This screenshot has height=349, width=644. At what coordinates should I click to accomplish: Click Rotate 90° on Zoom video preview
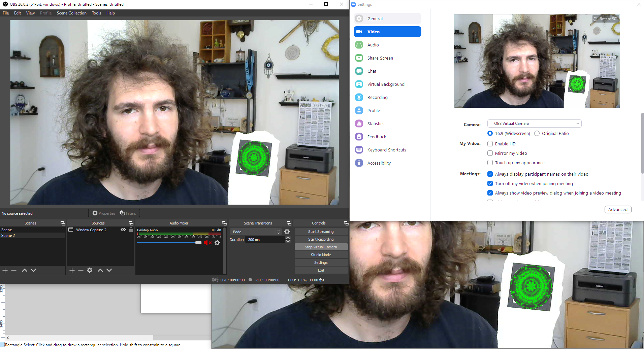[x=606, y=19]
